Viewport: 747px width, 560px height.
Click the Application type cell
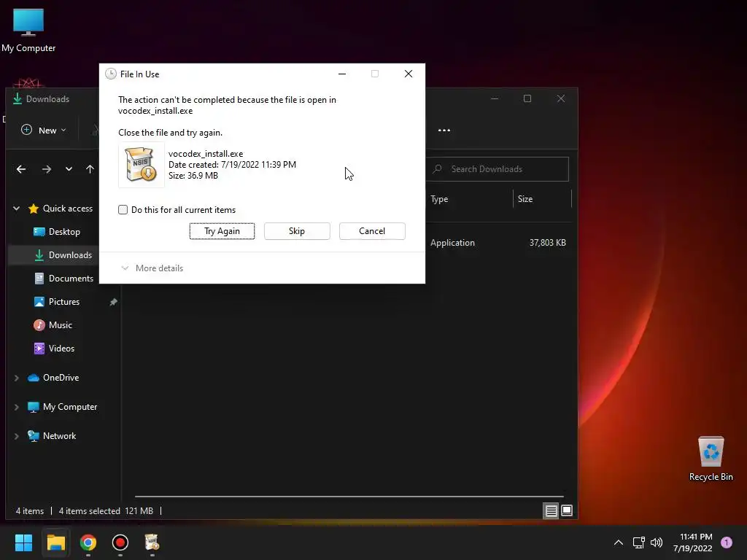[452, 243]
